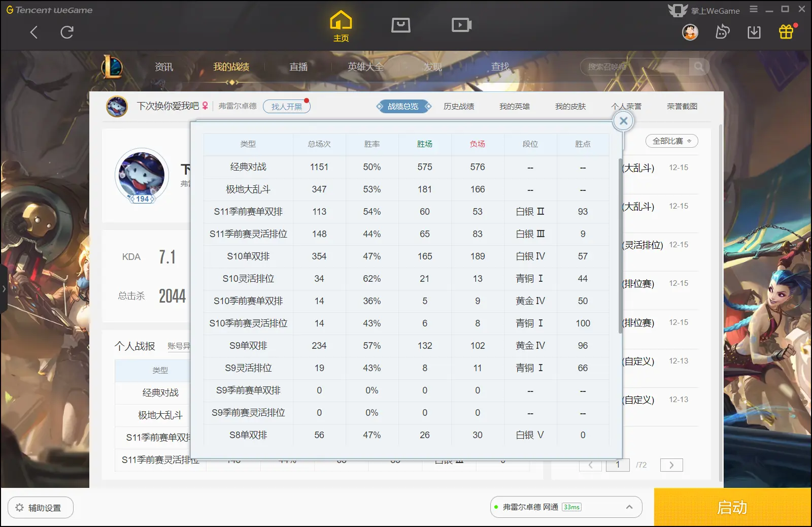Click the 启动 launch button
Image resolution: width=812 pixels, height=527 pixels.
point(732,507)
